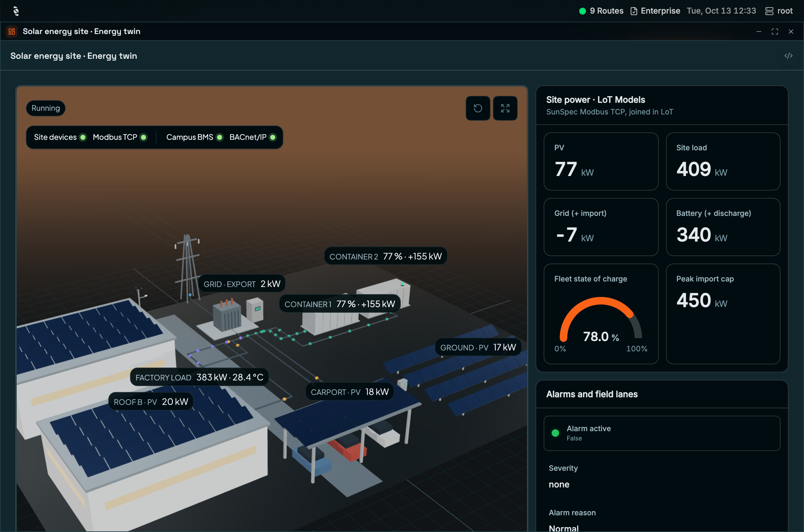
Task: Click the Modbus TCP status dot
Action: point(143,137)
